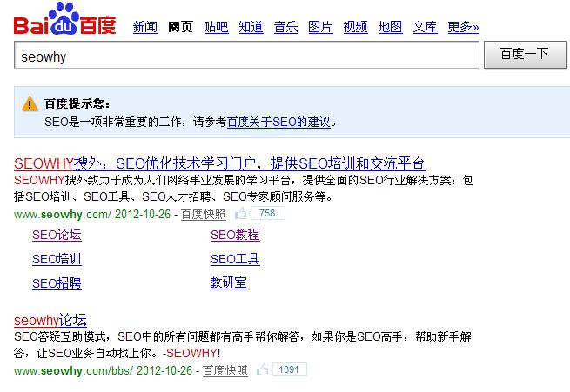Go to the 贴吧 tab

pos(216,27)
